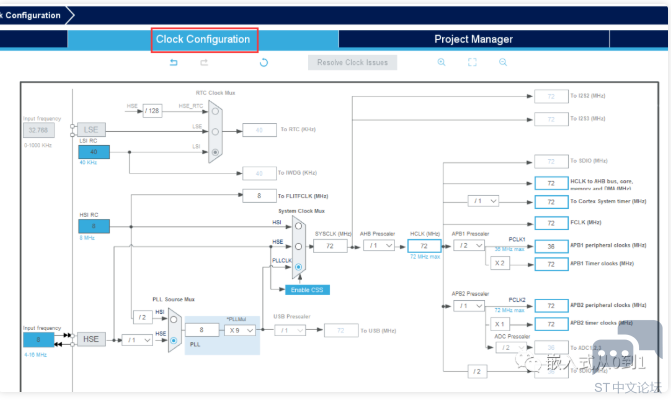Click the HCLK to AHB bus value box
The image size is (671, 403).
coord(551,183)
